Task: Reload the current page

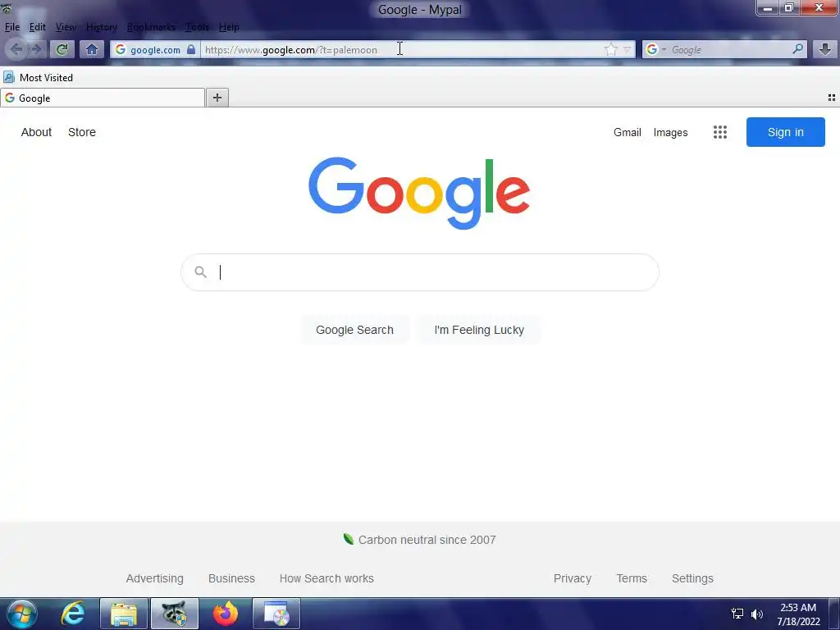Action: (62, 49)
